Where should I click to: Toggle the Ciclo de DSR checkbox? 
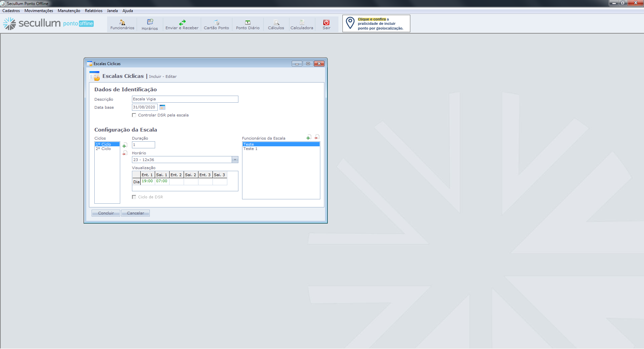click(x=134, y=197)
